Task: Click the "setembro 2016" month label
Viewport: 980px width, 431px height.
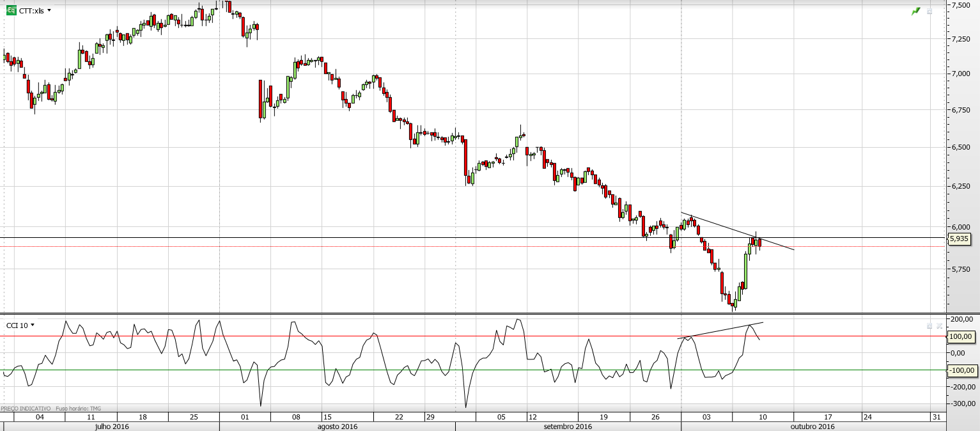Action: click(568, 427)
